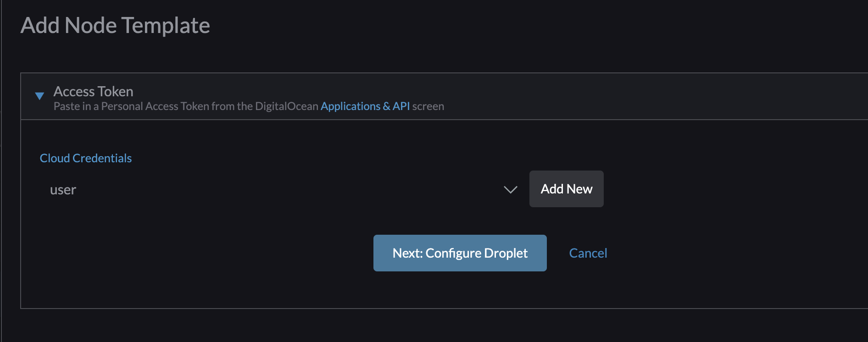
Task: Click the Access Token section title
Action: click(x=94, y=91)
